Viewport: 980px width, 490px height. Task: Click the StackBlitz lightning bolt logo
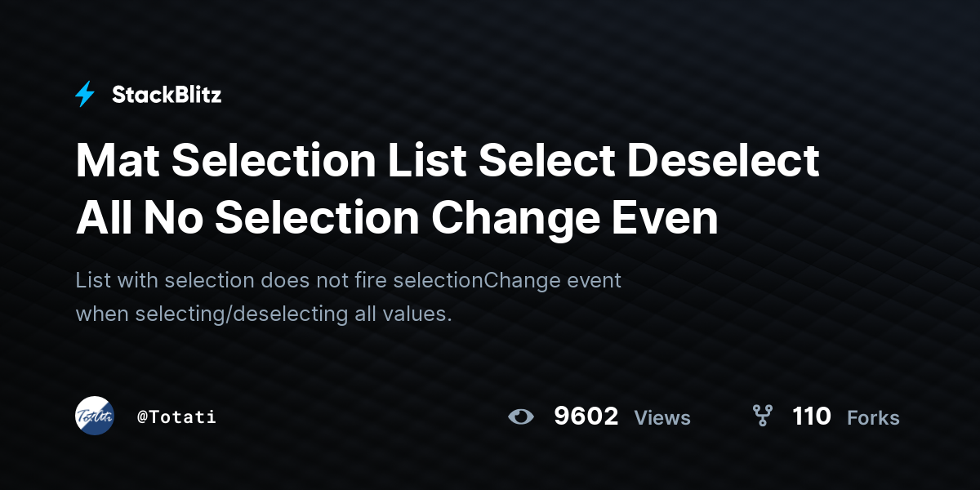click(x=85, y=95)
